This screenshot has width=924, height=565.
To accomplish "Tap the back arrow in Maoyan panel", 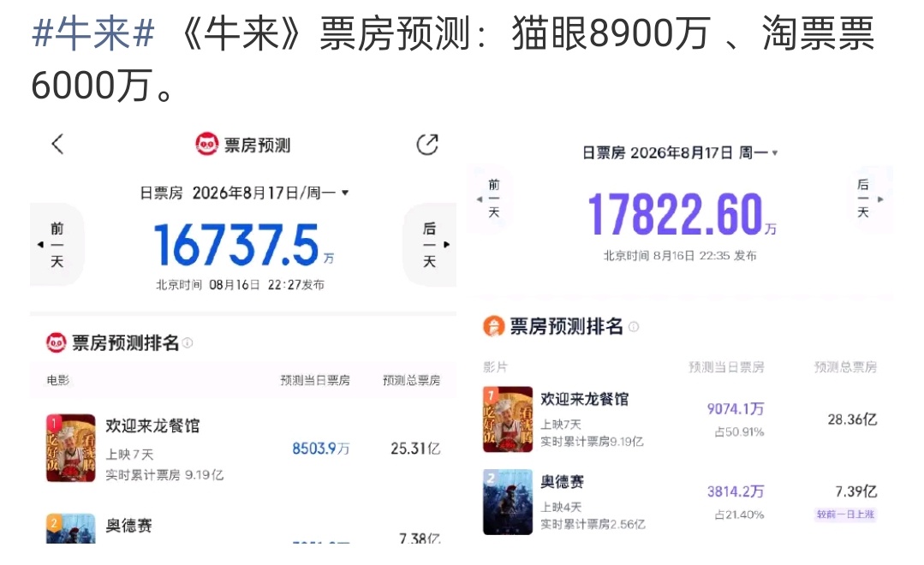I will 57,145.
